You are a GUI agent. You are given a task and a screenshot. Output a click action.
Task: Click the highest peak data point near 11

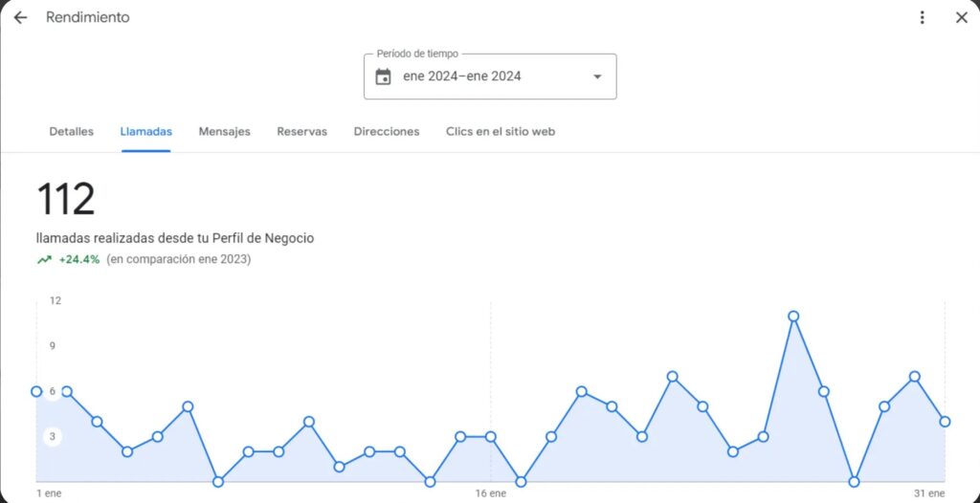pos(793,317)
